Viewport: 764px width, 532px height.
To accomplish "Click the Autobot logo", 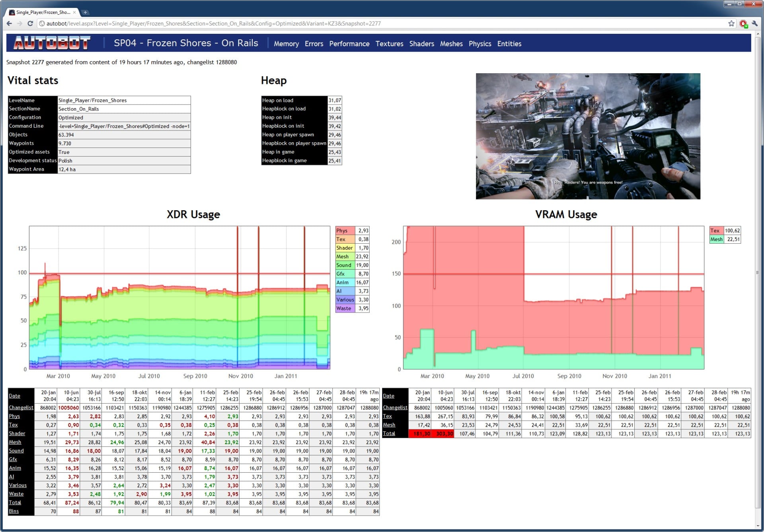I will [52, 43].
